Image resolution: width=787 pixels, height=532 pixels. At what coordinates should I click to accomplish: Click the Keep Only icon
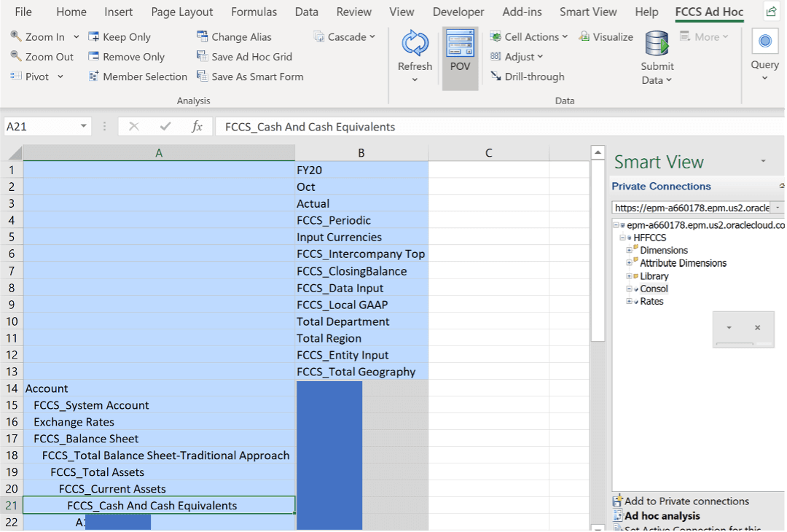pyautogui.click(x=120, y=36)
